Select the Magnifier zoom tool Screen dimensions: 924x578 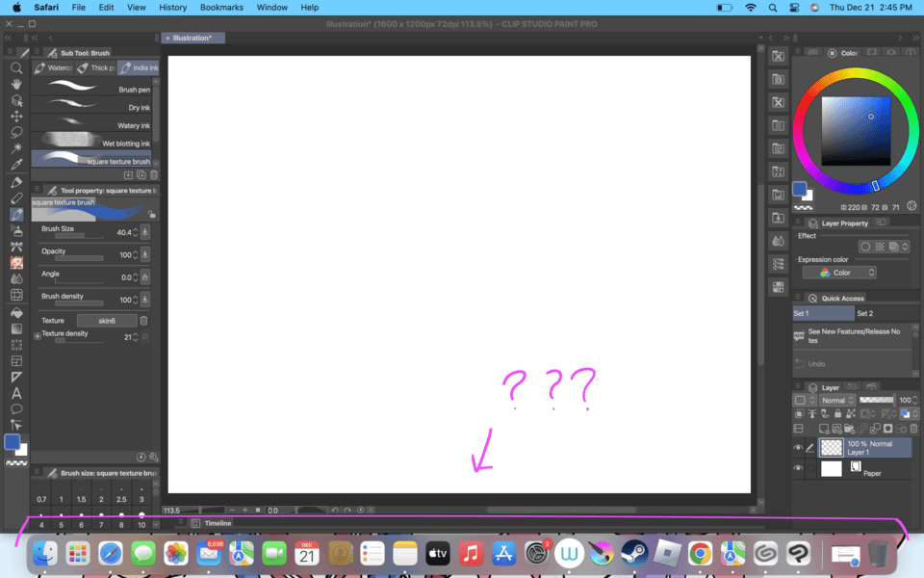click(15, 68)
